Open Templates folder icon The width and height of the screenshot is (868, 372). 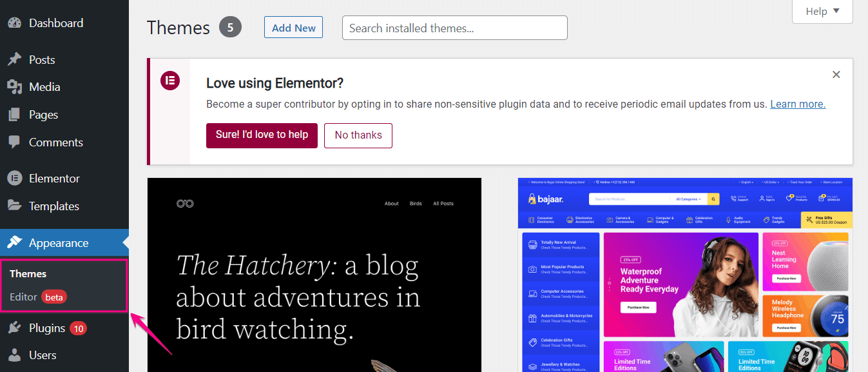click(15, 206)
